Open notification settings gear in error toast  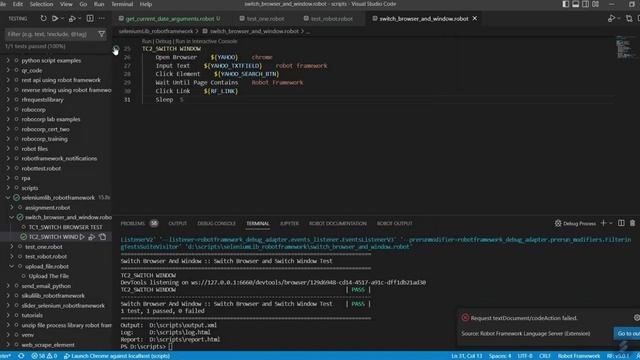pyautogui.click(x=637, y=318)
